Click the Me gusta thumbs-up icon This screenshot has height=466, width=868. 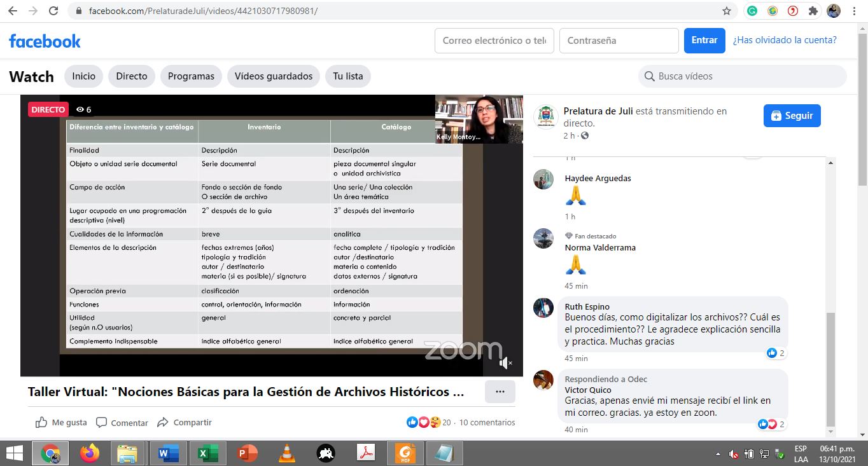[42, 423]
